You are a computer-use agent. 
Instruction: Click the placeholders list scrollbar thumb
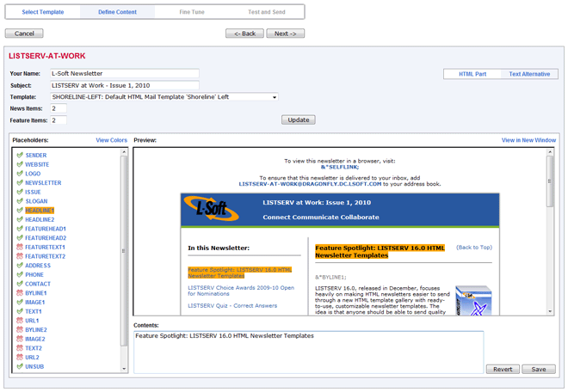click(x=124, y=250)
